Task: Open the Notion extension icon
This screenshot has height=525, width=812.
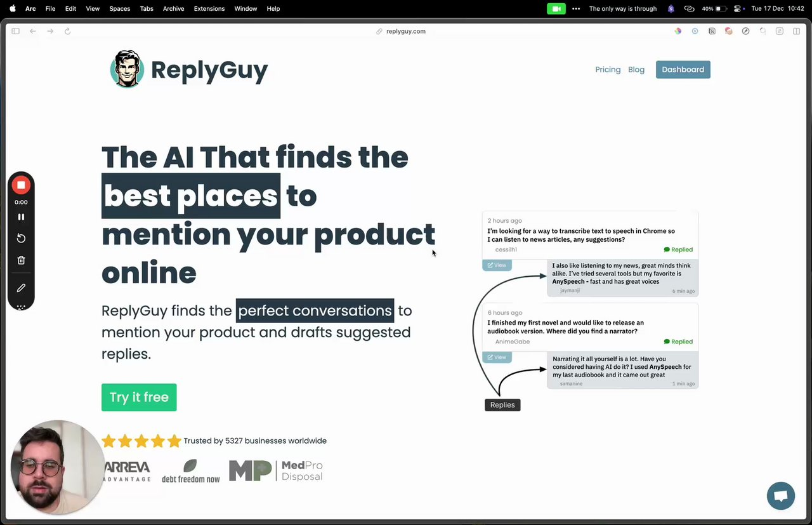Action: pos(712,31)
